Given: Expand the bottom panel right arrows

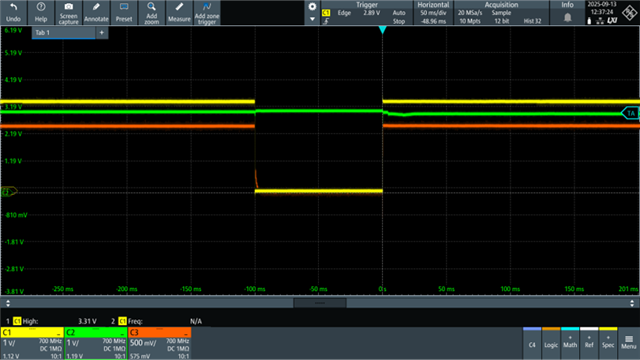Looking at the screenshot, I should click(632, 303).
